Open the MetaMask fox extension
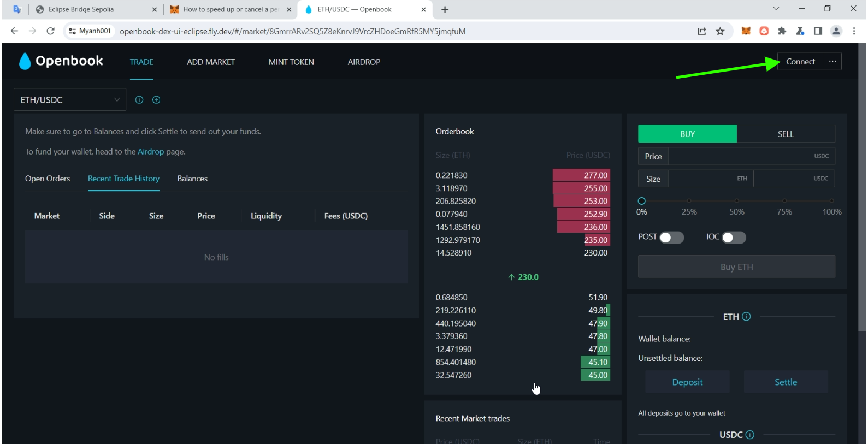 click(746, 31)
